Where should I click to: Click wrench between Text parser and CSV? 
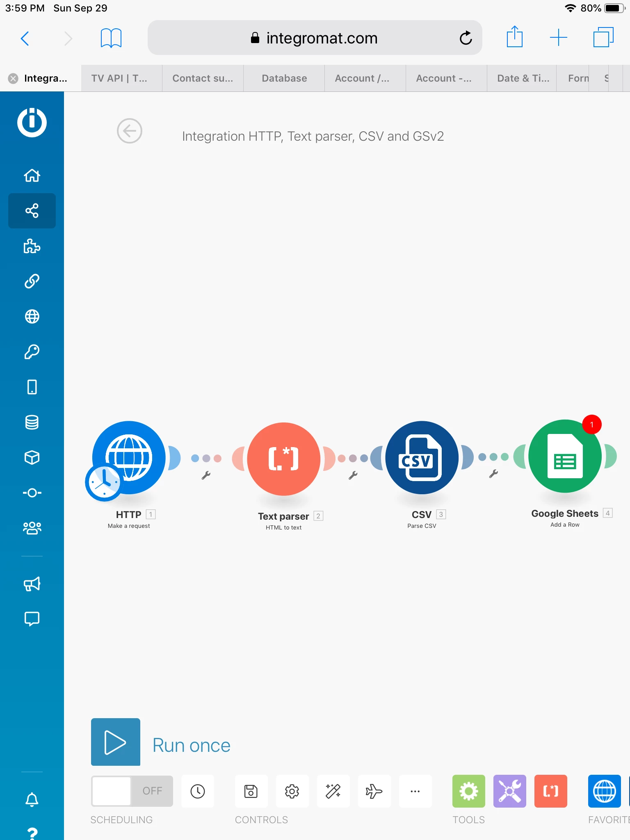[353, 475]
